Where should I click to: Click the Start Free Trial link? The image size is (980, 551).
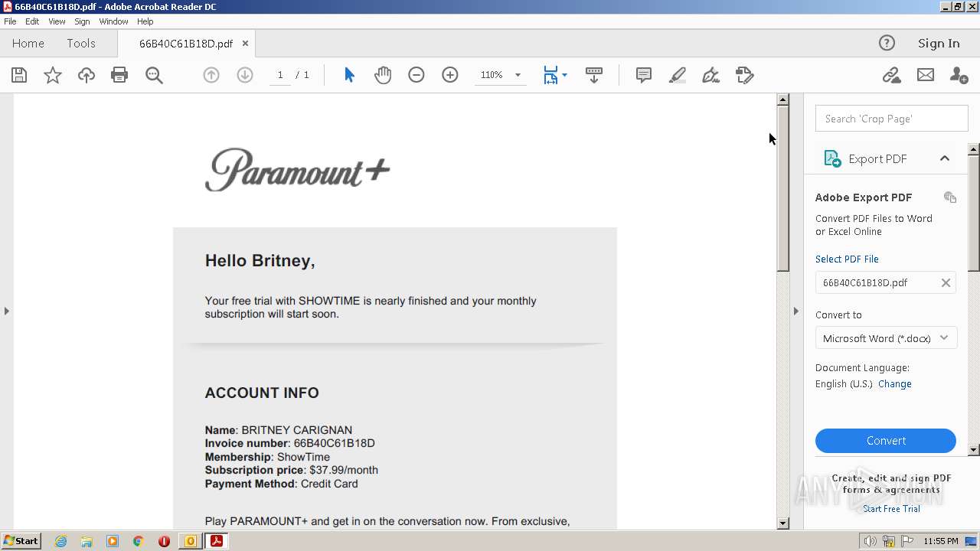click(891, 509)
